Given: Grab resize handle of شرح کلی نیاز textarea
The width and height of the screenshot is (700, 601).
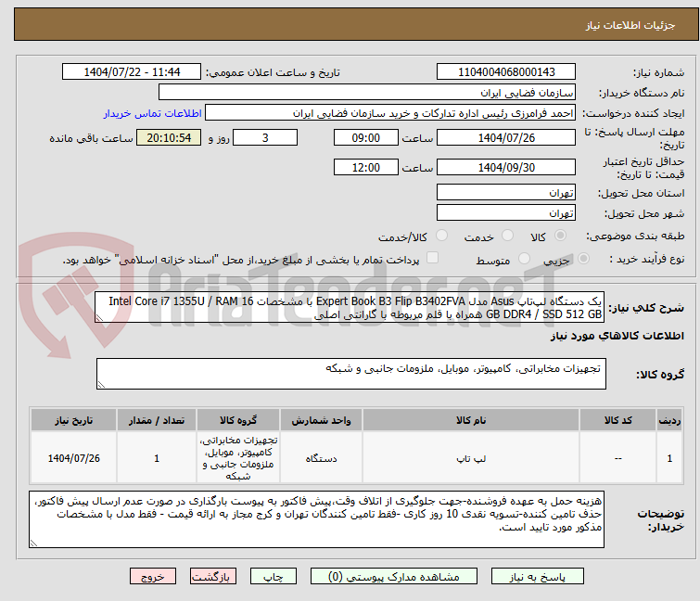Looking at the screenshot, I should 99,318.
